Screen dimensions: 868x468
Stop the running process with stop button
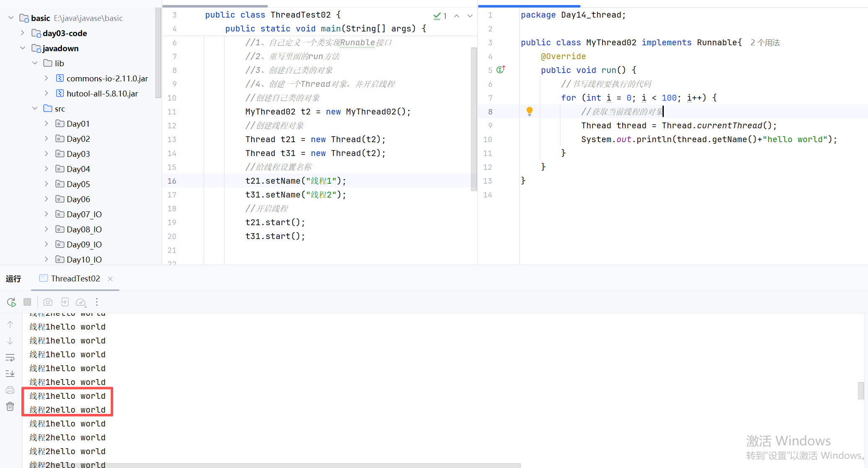[27, 302]
